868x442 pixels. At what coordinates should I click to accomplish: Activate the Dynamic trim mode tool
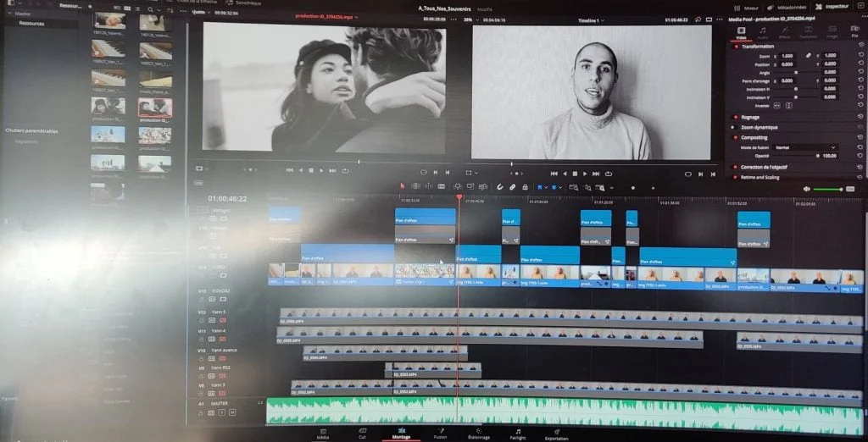click(x=429, y=186)
